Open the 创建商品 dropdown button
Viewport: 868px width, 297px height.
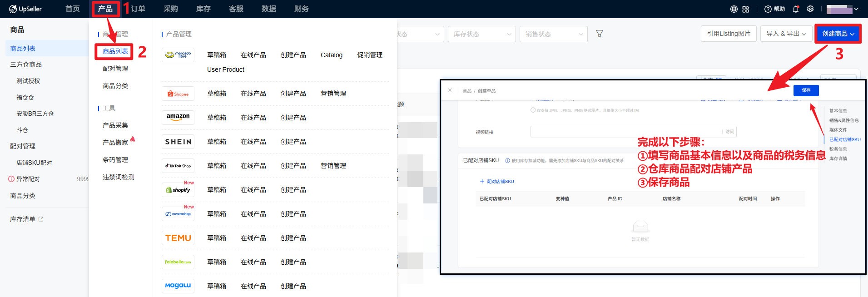coord(838,34)
